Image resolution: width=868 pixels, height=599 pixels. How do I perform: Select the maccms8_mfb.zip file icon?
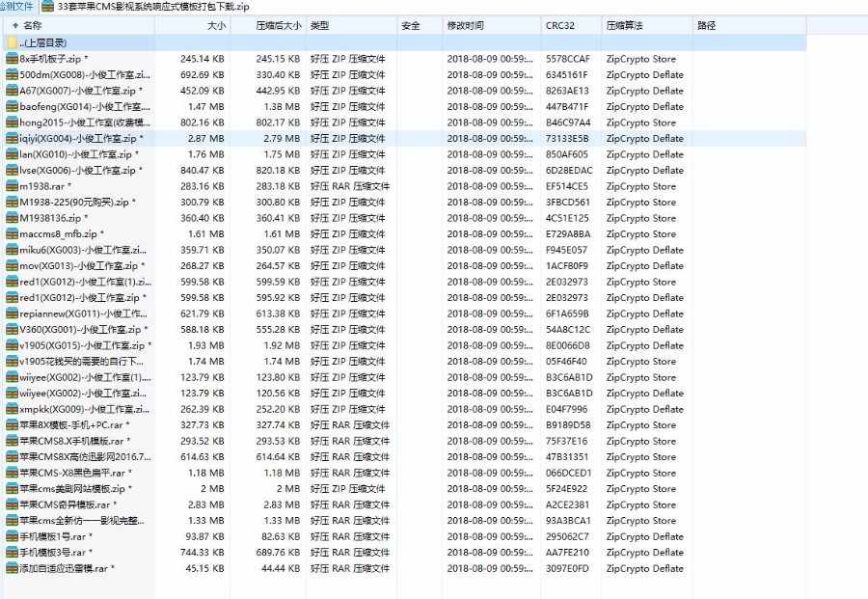pyautogui.click(x=12, y=234)
